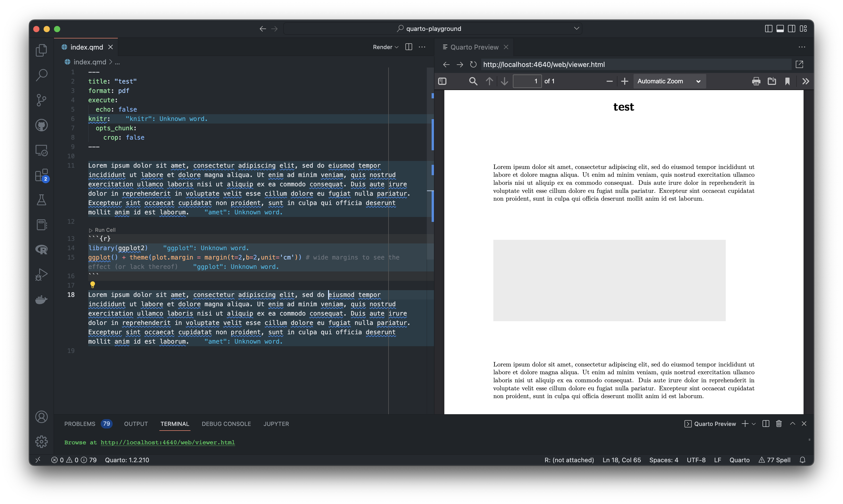This screenshot has height=504, width=843.
Task: Click the lightbulb code action icon
Action: coord(92,285)
